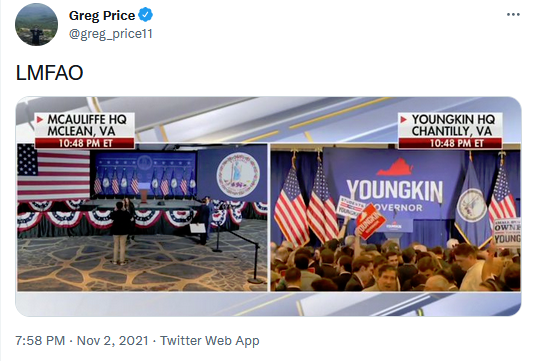Viewport: 533px width, 361px height.
Task: Click the large American flag in the left panel
Action: (x=54, y=172)
